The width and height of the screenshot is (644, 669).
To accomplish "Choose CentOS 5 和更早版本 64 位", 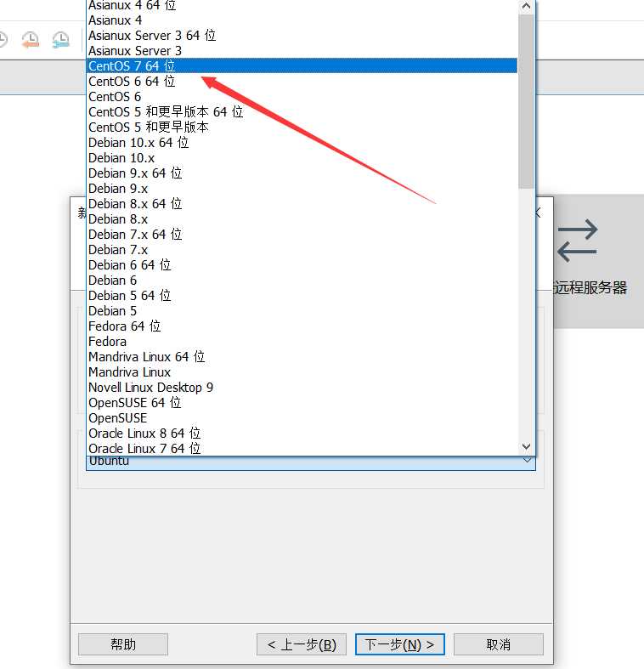I will pyautogui.click(x=302, y=112).
